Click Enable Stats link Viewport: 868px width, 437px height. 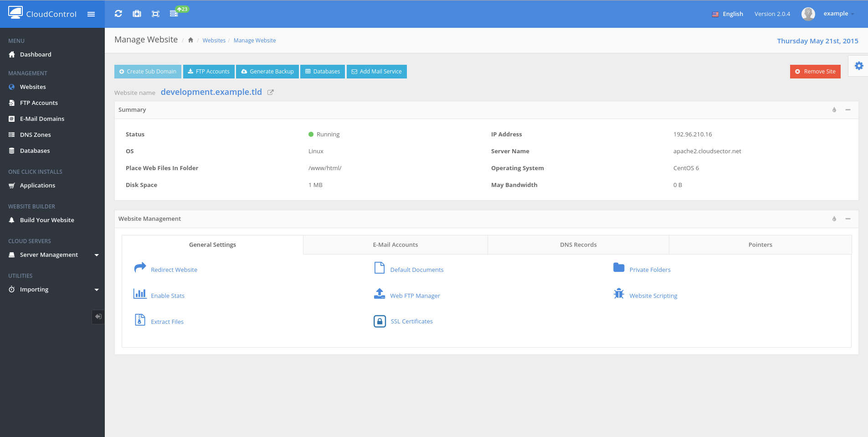[x=168, y=296]
